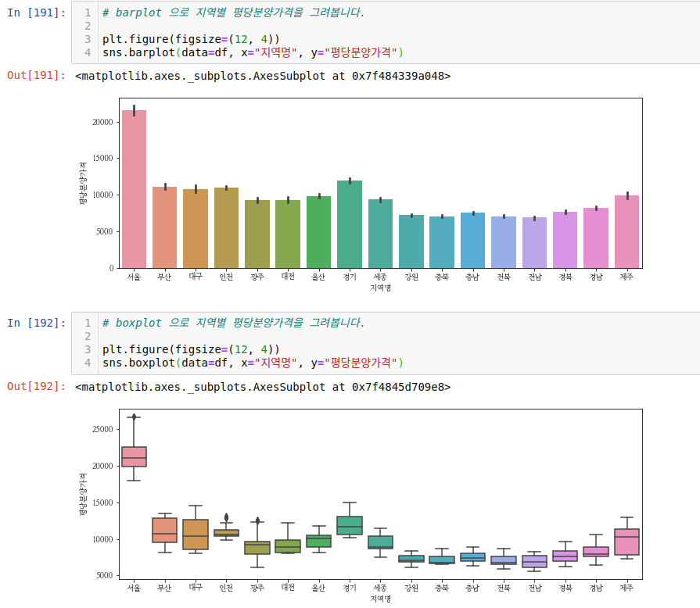
Task: Click the 15000 y-axis tick on bar chart
Action: click(x=102, y=159)
